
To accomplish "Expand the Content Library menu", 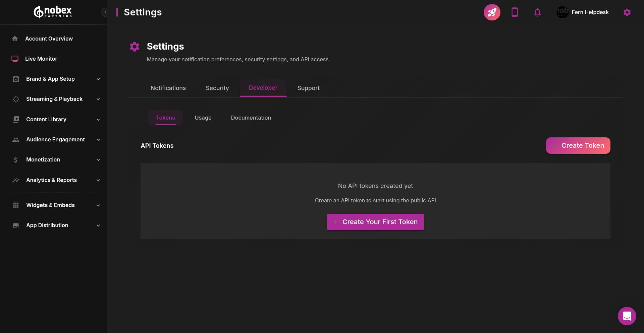I will pos(98,120).
